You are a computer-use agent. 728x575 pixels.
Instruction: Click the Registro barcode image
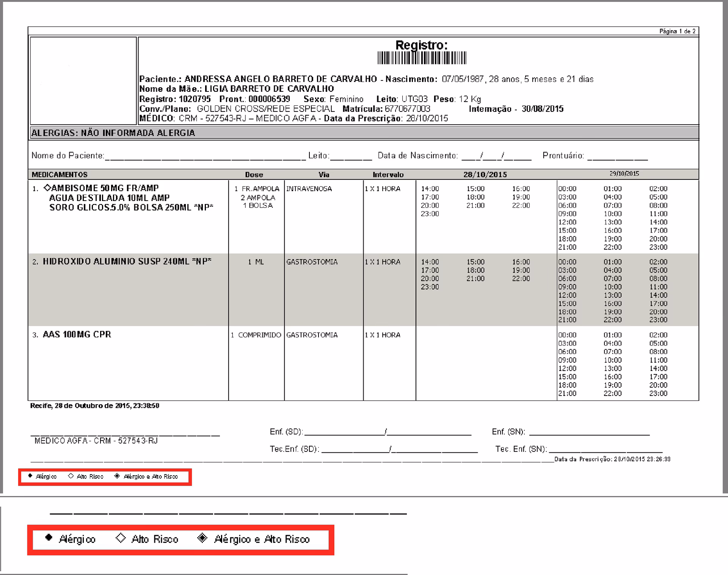tap(422, 58)
